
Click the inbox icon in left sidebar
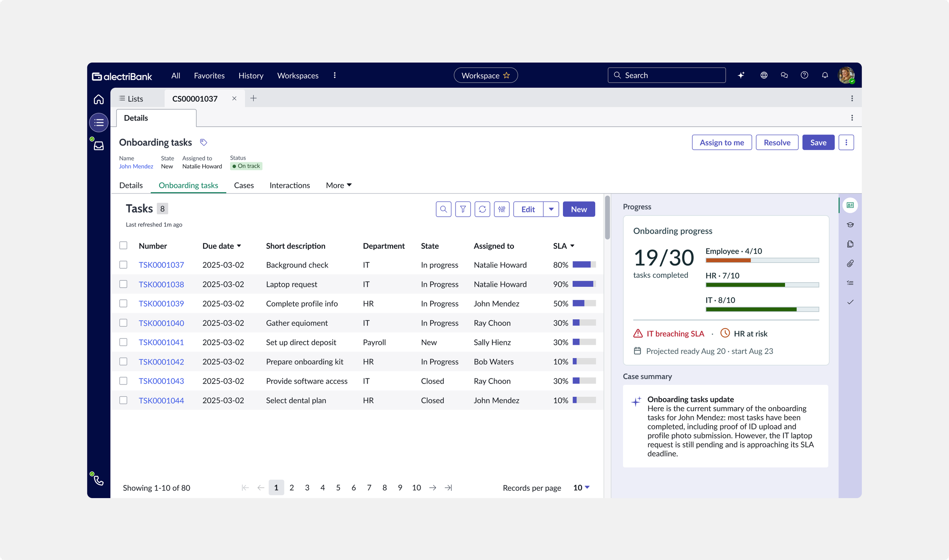(x=99, y=146)
